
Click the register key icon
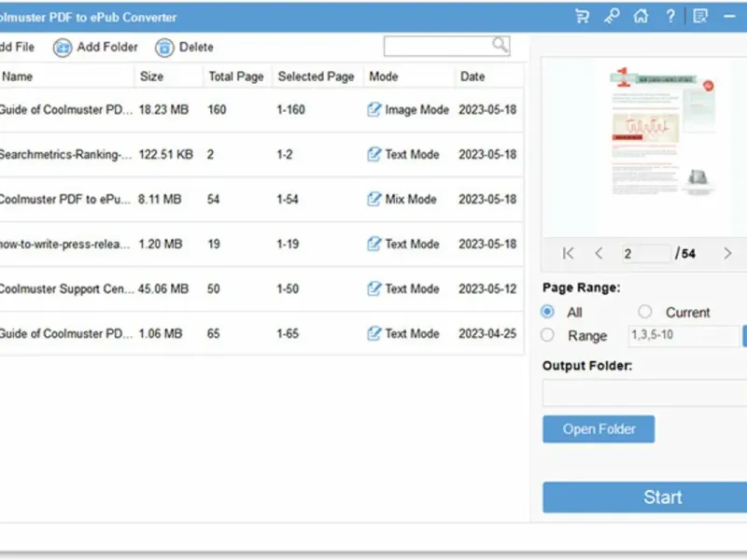pyautogui.click(x=612, y=17)
